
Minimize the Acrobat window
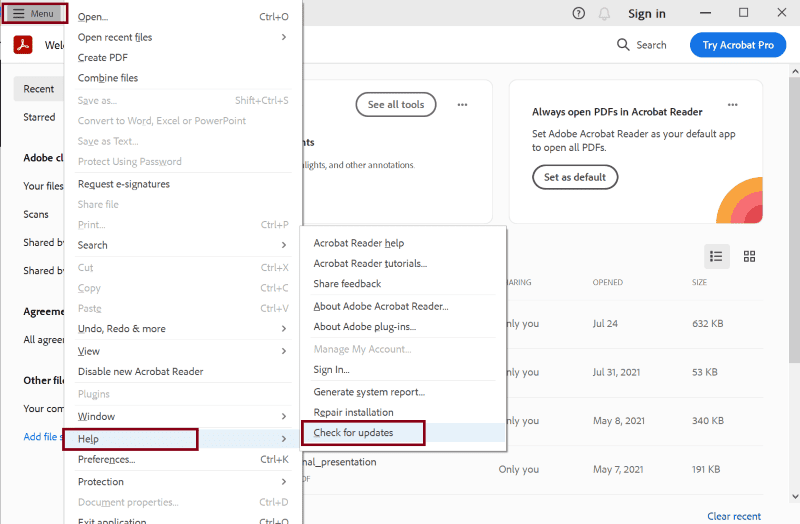[706, 13]
